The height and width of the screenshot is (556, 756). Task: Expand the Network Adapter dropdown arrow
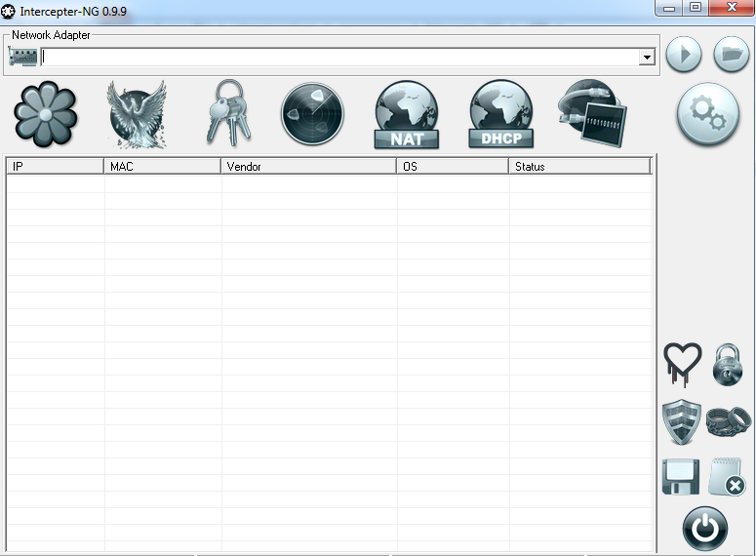pos(647,58)
